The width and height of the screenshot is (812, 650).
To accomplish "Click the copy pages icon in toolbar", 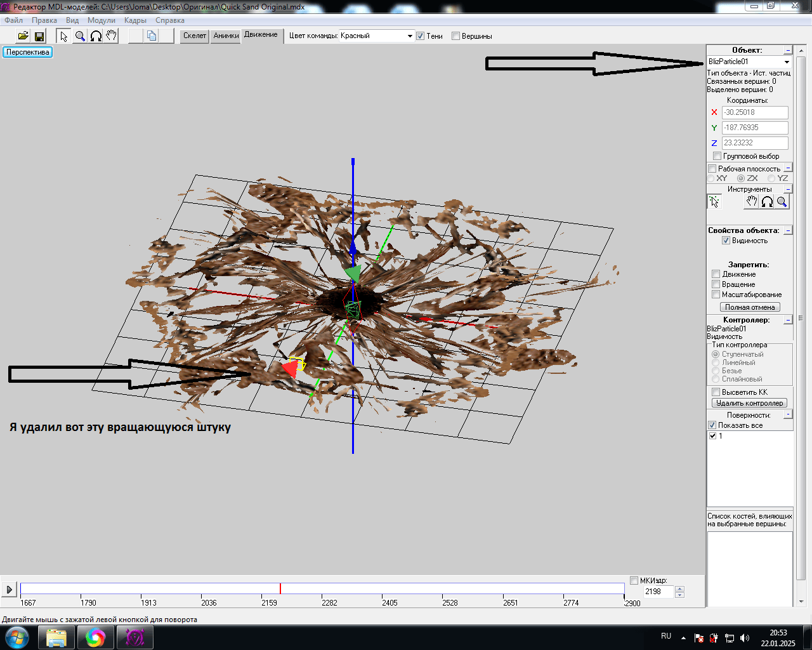I will [152, 36].
